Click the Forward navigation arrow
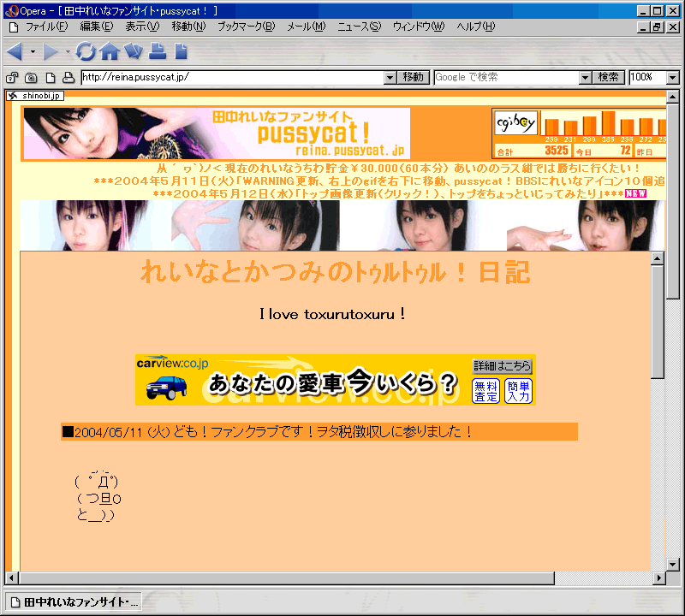This screenshot has height=616, width=685. pyautogui.click(x=51, y=51)
